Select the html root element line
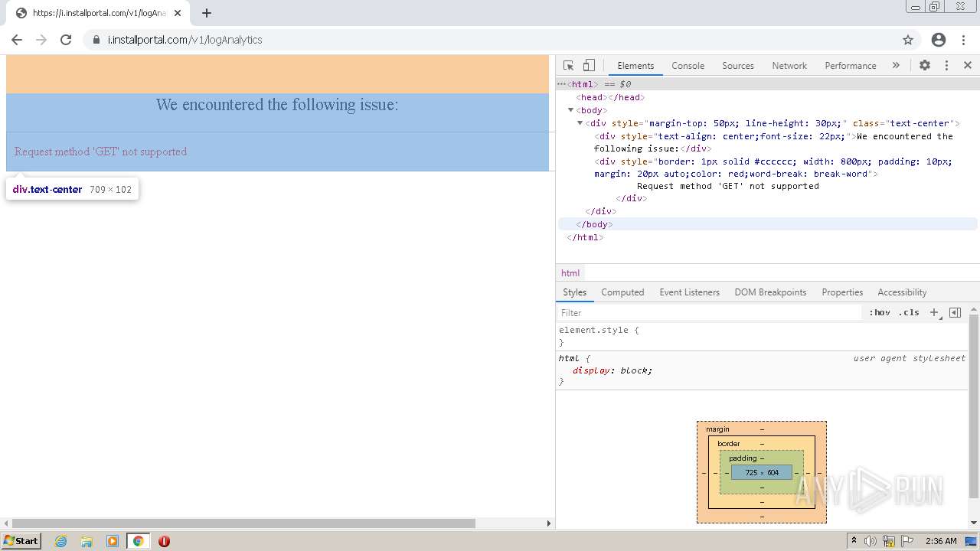 (x=767, y=84)
